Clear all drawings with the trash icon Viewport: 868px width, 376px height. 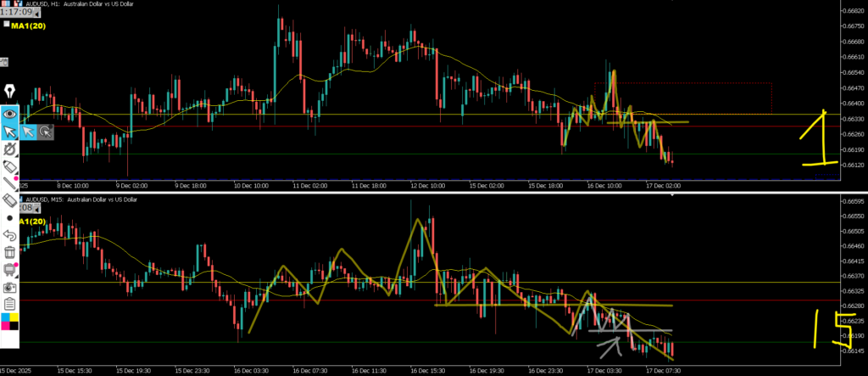click(x=10, y=252)
